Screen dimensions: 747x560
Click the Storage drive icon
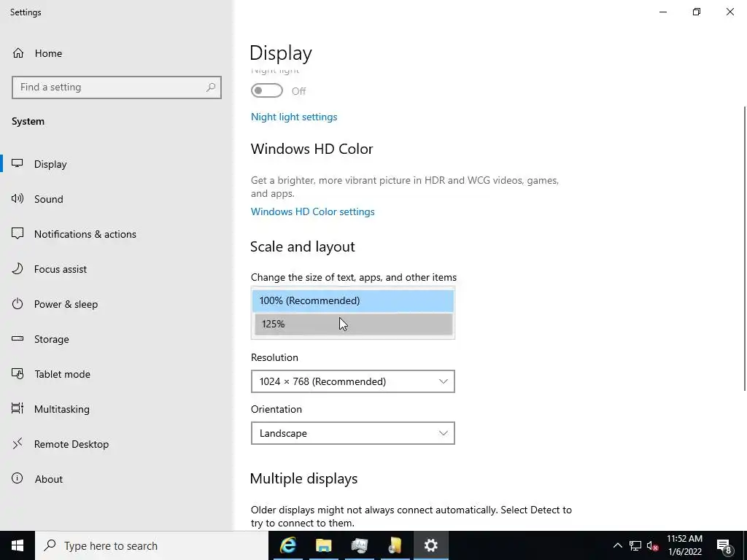click(18, 338)
